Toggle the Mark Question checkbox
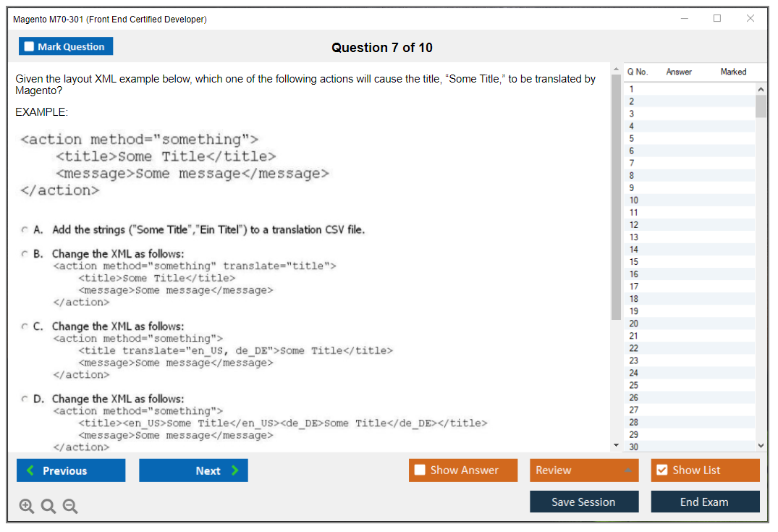Image resolution: width=778 pixels, height=532 pixels. 29,46
